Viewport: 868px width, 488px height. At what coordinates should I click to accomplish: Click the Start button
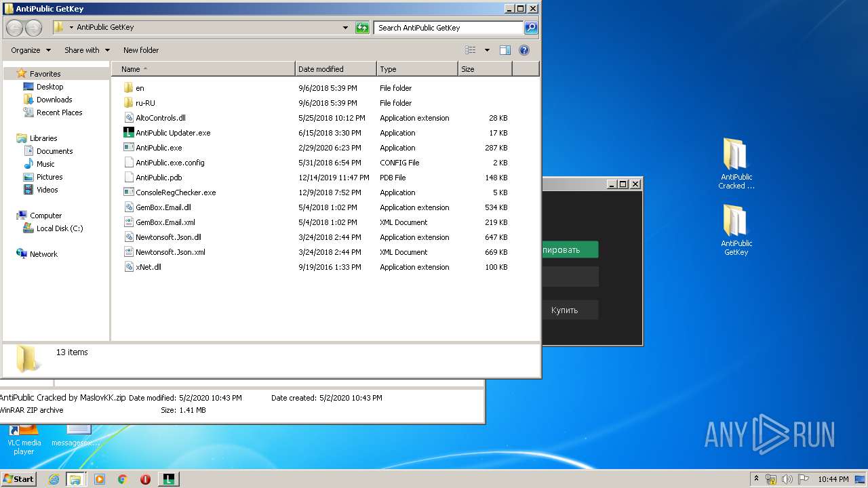click(x=18, y=479)
